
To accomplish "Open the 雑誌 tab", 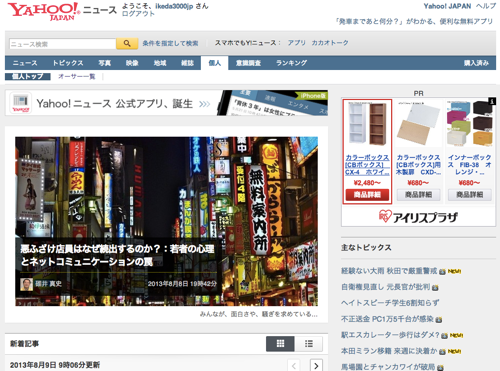I will click(187, 63).
